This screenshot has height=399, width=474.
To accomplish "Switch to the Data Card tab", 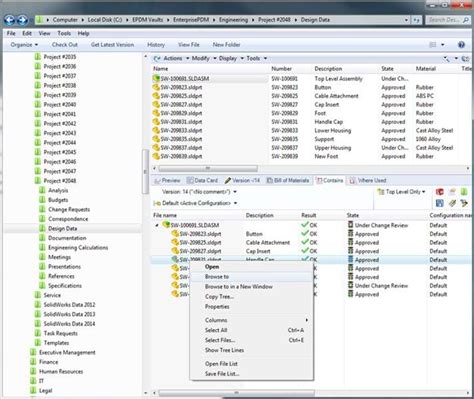I will (202, 180).
